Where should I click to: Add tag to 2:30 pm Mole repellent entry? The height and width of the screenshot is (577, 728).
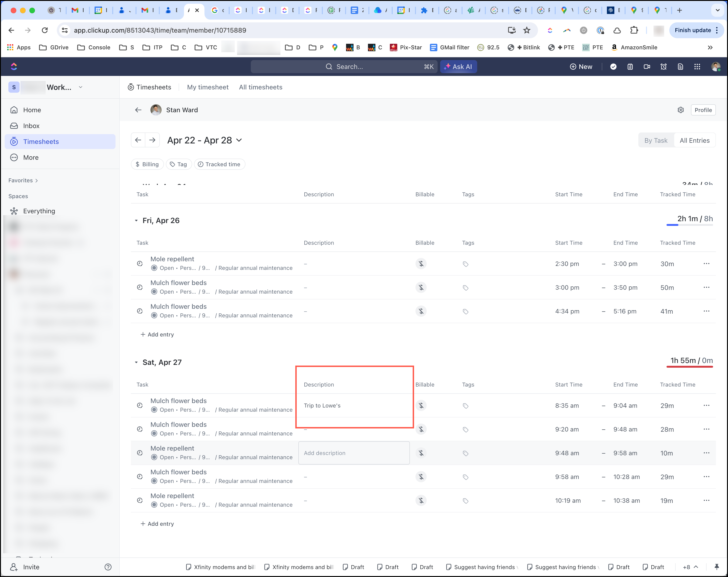click(x=465, y=264)
